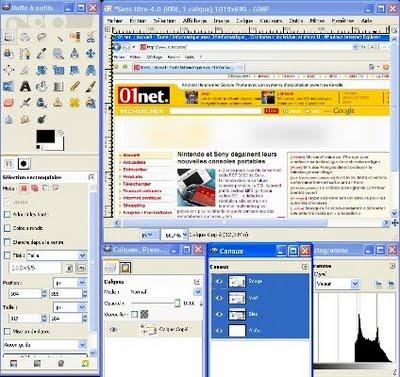Image resolution: width=400 pixels, height=377 pixels.
Task: Open the Sélection menu
Action: (x=164, y=21)
